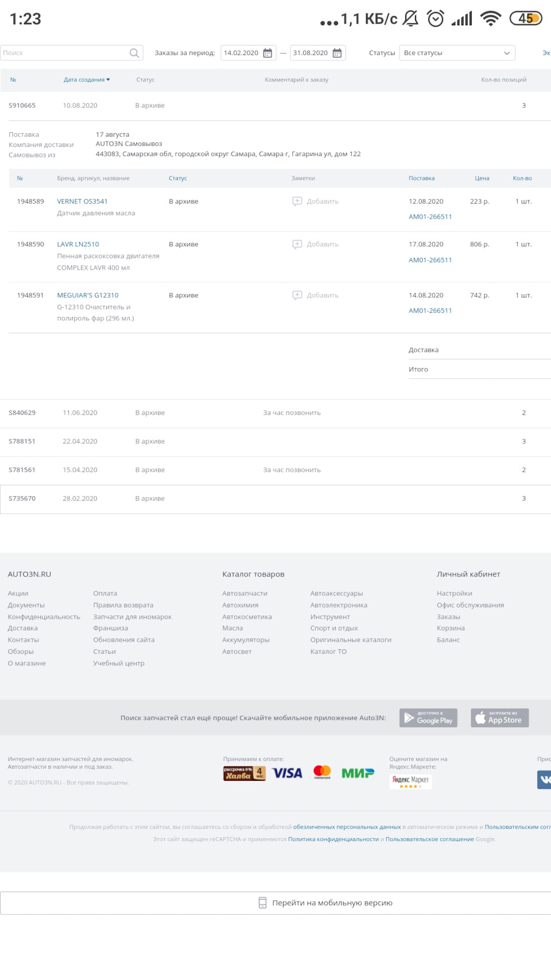Click the VISA payment logo
The width and height of the screenshot is (551, 980).
pos(287,773)
